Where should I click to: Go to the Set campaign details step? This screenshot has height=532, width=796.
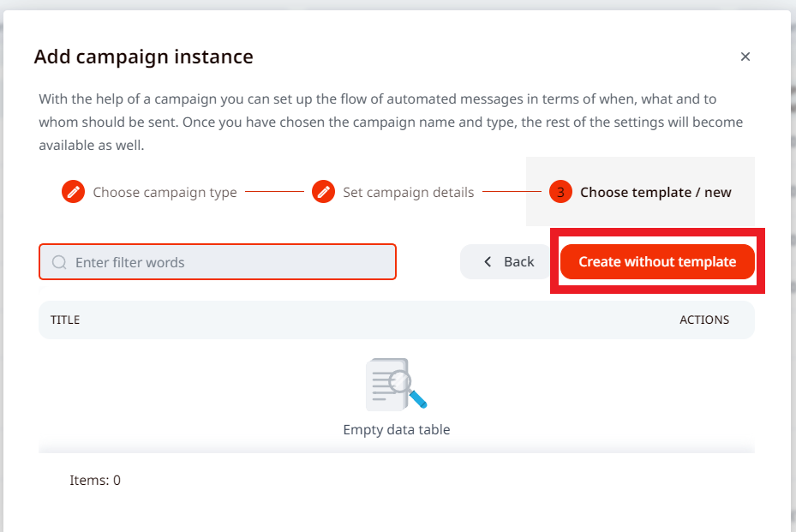408,192
